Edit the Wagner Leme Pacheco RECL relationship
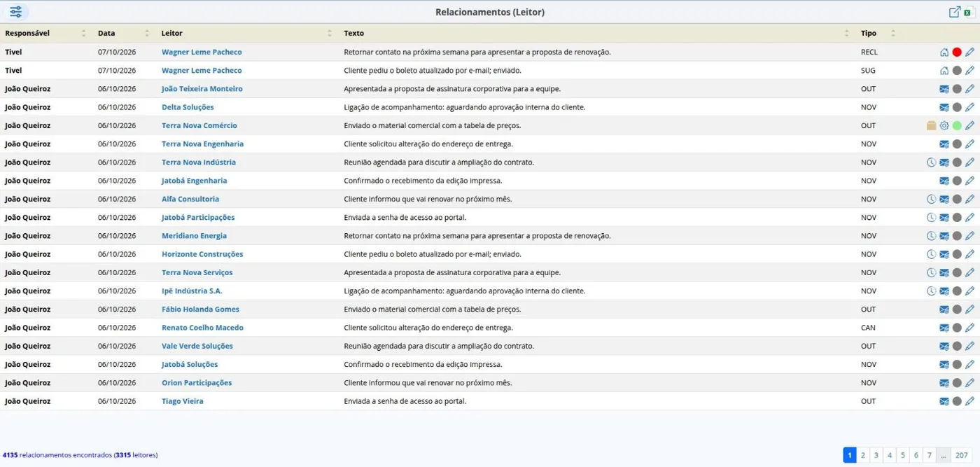The height and width of the screenshot is (467, 980). pos(969,52)
